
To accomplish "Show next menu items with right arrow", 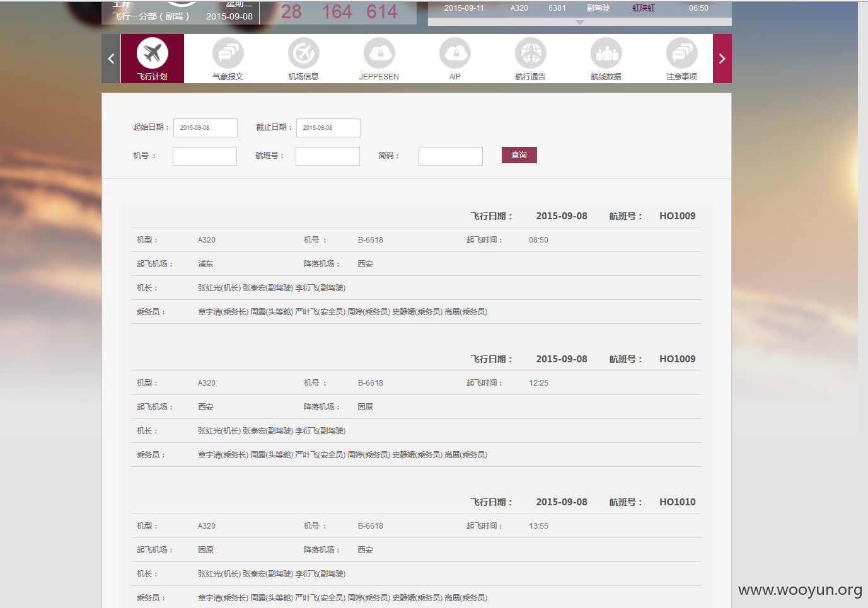I will [x=722, y=59].
